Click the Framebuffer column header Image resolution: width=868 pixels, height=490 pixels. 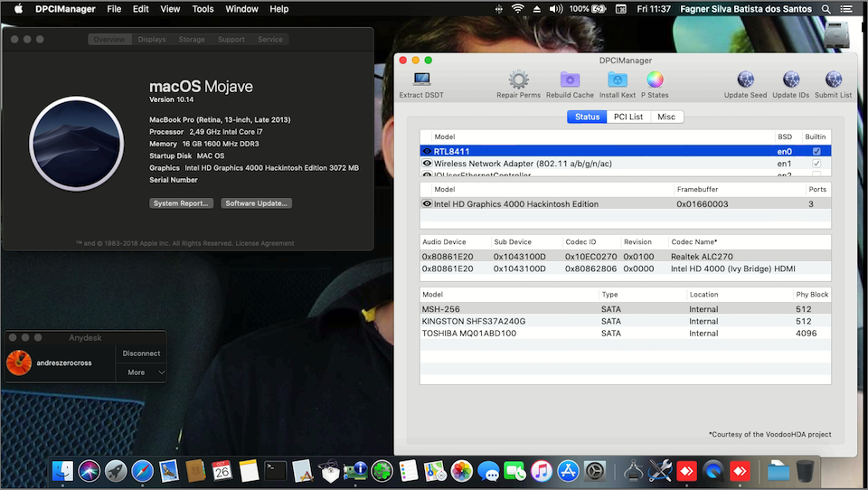tap(739, 189)
